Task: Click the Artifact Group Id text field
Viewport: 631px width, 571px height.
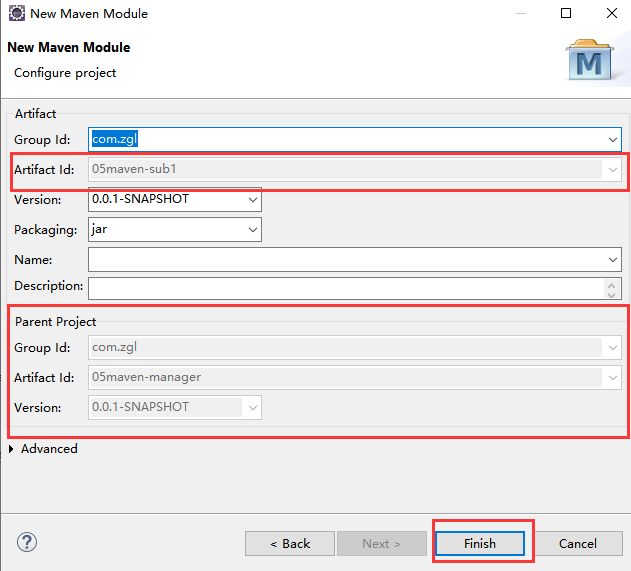Action: [355, 140]
